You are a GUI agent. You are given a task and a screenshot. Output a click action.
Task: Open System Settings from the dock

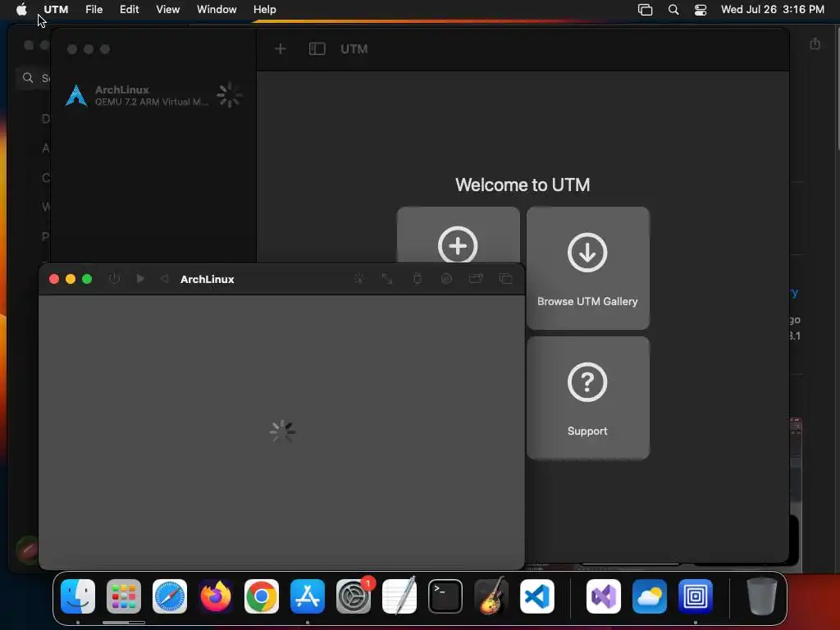(354, 596)
